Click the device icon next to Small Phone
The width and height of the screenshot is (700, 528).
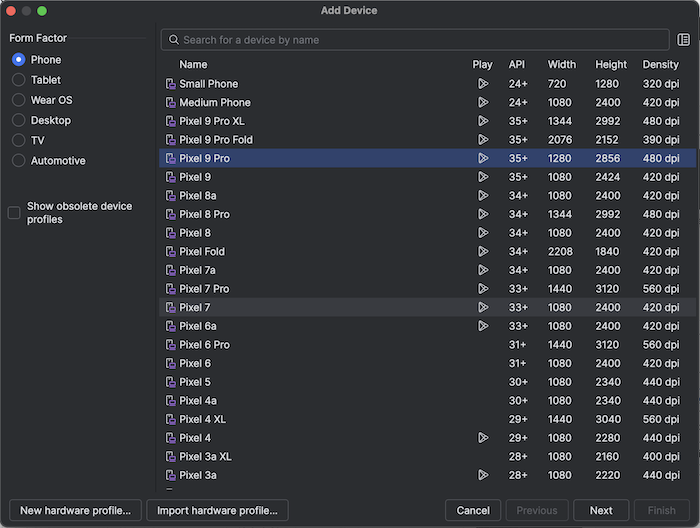[x=171, y=84]
